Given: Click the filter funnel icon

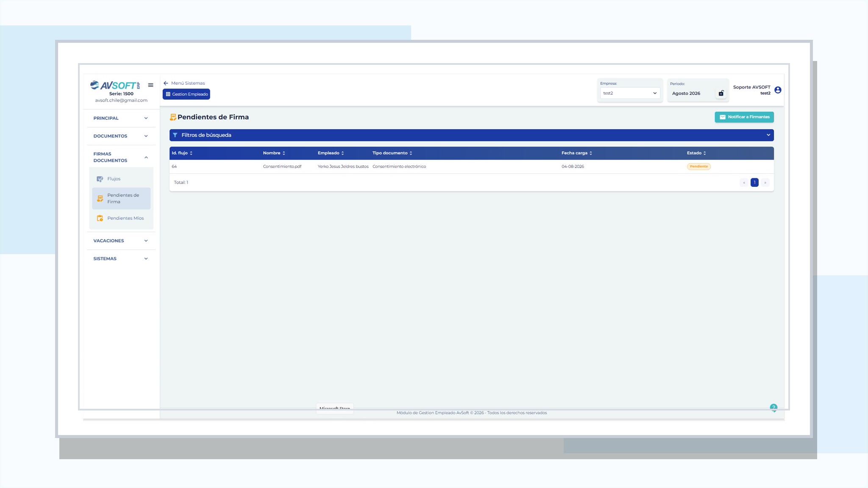Looking at the screenshot, I should (x=175, y=135).
